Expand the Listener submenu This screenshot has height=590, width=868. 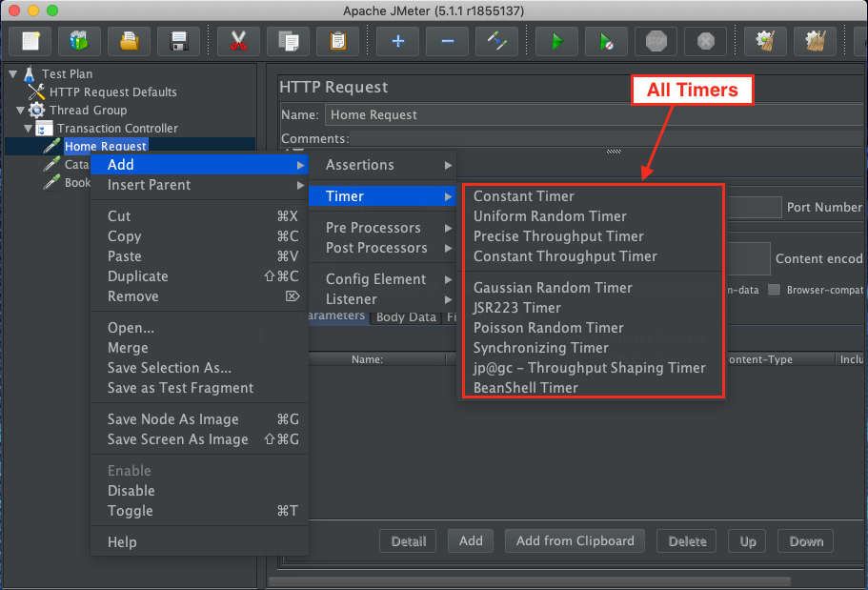pos(382,299)
